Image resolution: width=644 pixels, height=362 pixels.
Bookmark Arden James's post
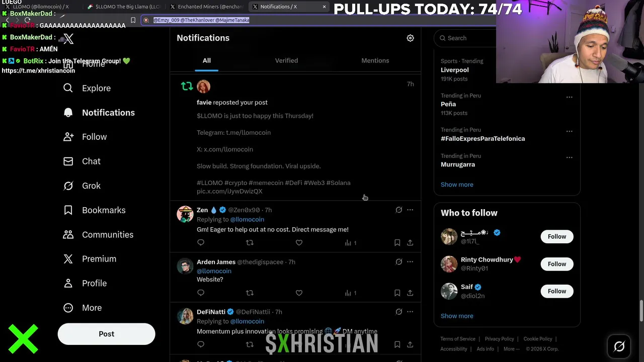(397, 293)
